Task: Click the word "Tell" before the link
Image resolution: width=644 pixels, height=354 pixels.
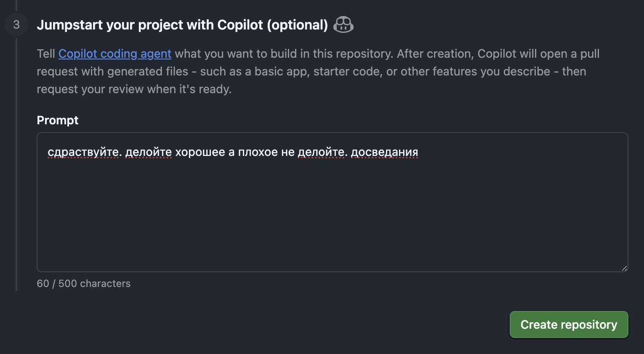Action: [x=46, y=54]
